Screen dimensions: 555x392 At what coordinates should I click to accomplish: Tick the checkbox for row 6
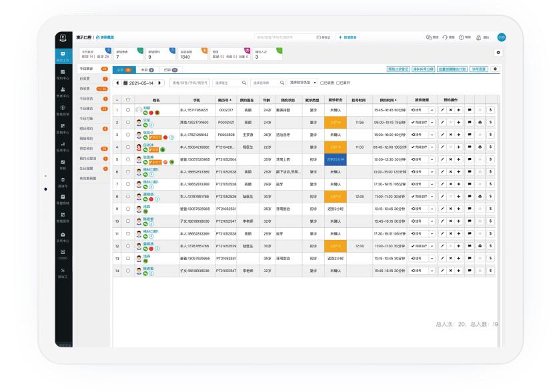128,172
